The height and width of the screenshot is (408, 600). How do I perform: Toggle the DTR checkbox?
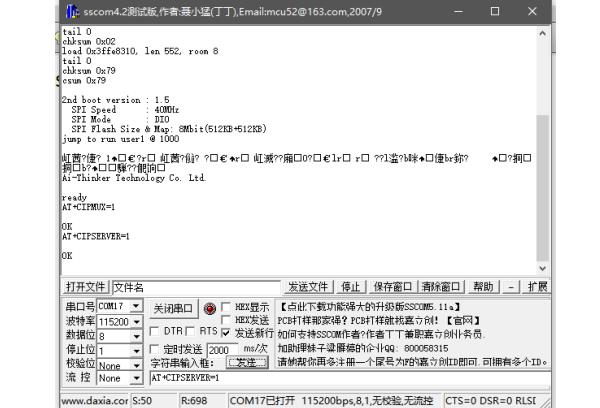[x=155, y=331]
